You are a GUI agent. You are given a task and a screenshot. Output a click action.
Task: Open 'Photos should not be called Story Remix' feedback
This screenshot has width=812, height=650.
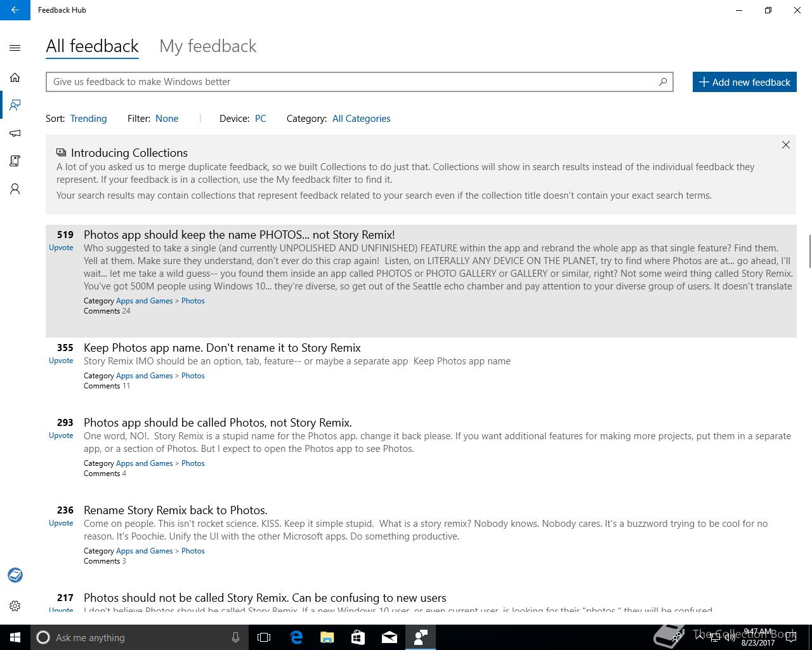coord(265,598)
